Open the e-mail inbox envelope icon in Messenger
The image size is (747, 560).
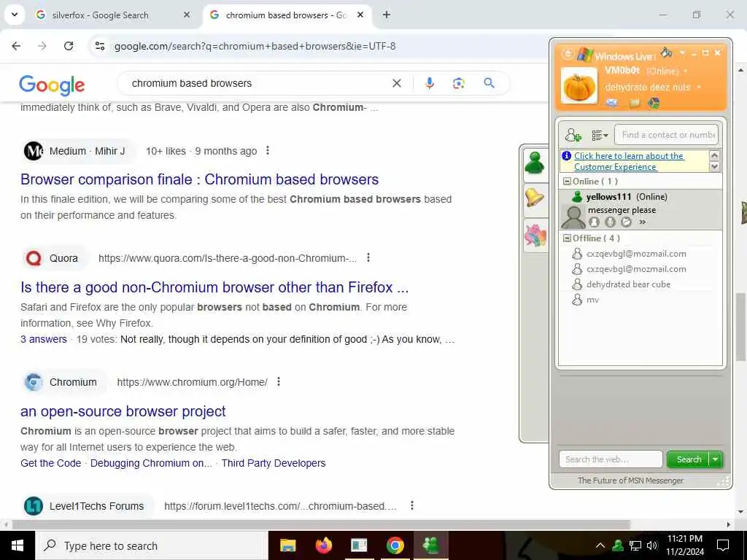point(612,102)
